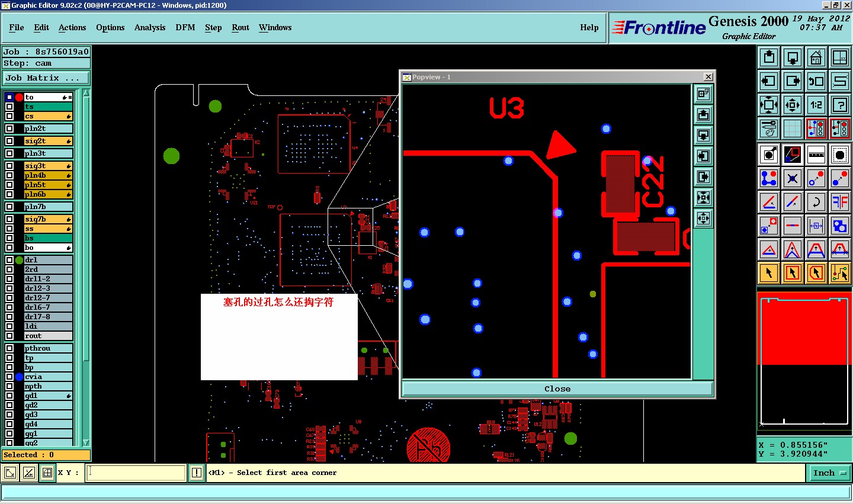Viewport: 853px width, 504px height.
Task: Click the Close button in Popview
Action: [557, 389]
